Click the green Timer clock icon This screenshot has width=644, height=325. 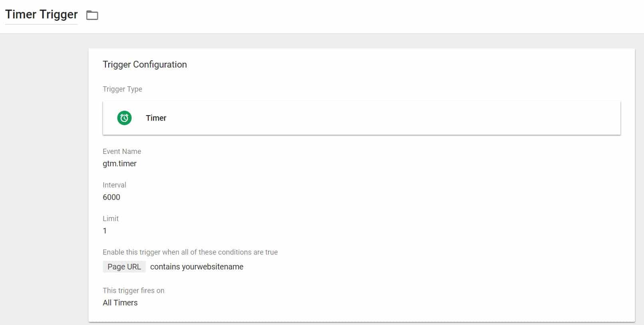tap(124, 118)
